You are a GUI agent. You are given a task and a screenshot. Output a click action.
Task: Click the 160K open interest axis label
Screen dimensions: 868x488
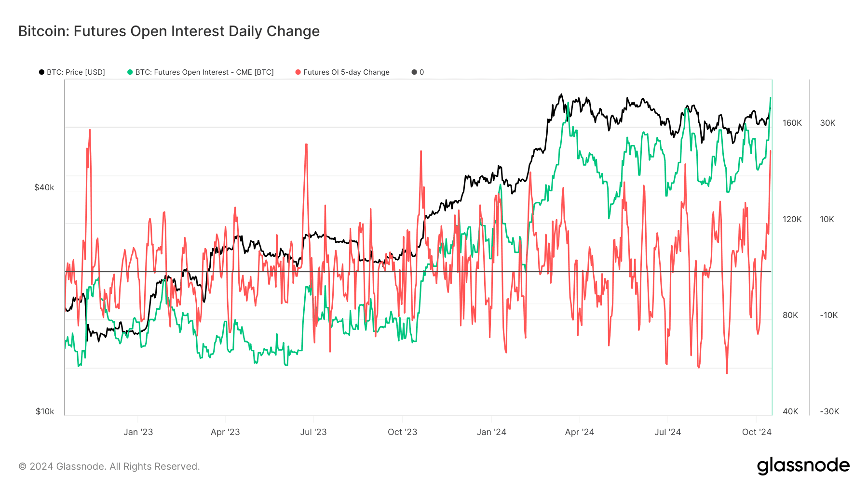(792, 123)
